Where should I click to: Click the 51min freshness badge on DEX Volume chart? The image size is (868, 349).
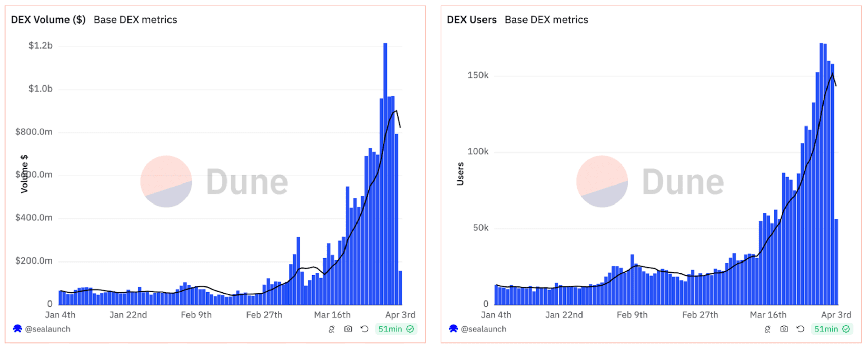(396, 329)
